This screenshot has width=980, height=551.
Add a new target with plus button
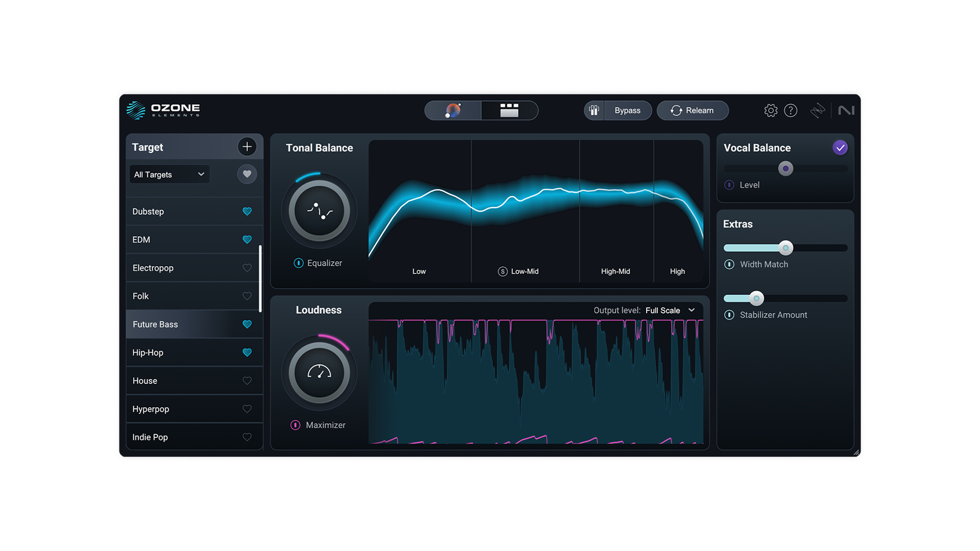247,147
